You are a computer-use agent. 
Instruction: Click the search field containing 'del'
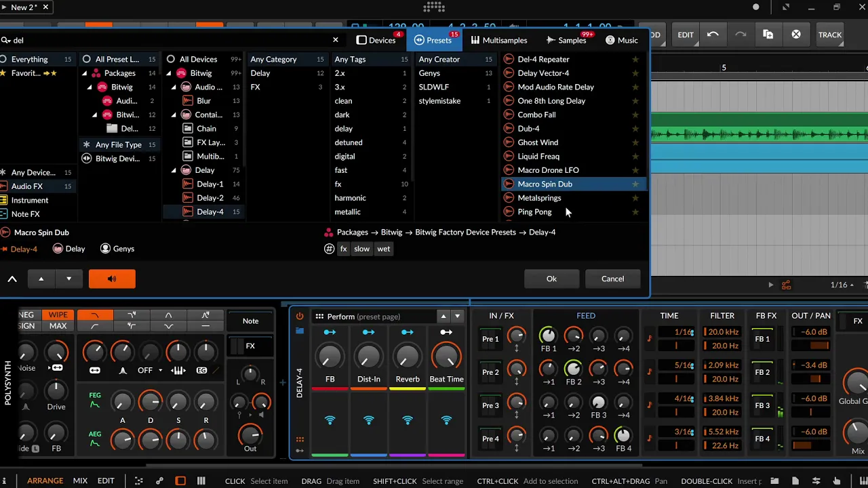click(170, 40)
